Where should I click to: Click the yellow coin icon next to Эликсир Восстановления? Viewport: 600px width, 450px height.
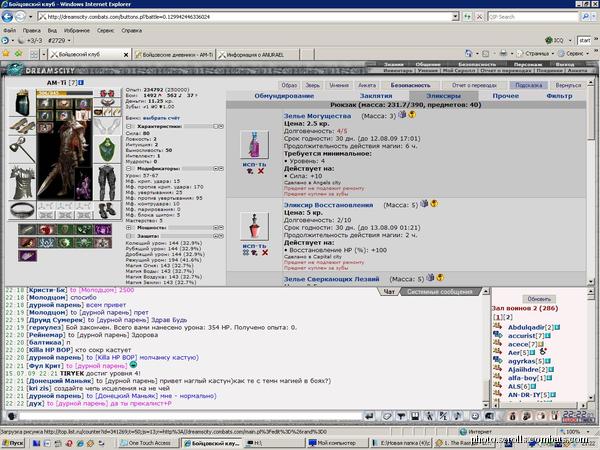(x=434, y=204)
